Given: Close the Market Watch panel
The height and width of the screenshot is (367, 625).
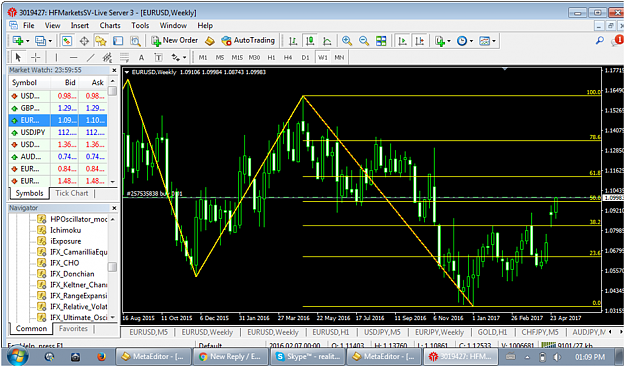Looking at the screenshot, I should coord(114,71).
